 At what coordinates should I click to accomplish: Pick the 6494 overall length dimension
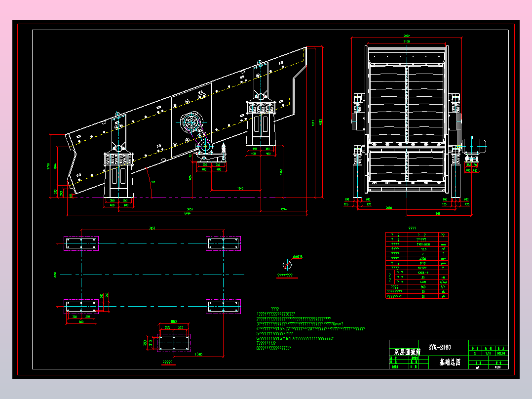click(188, 213)
